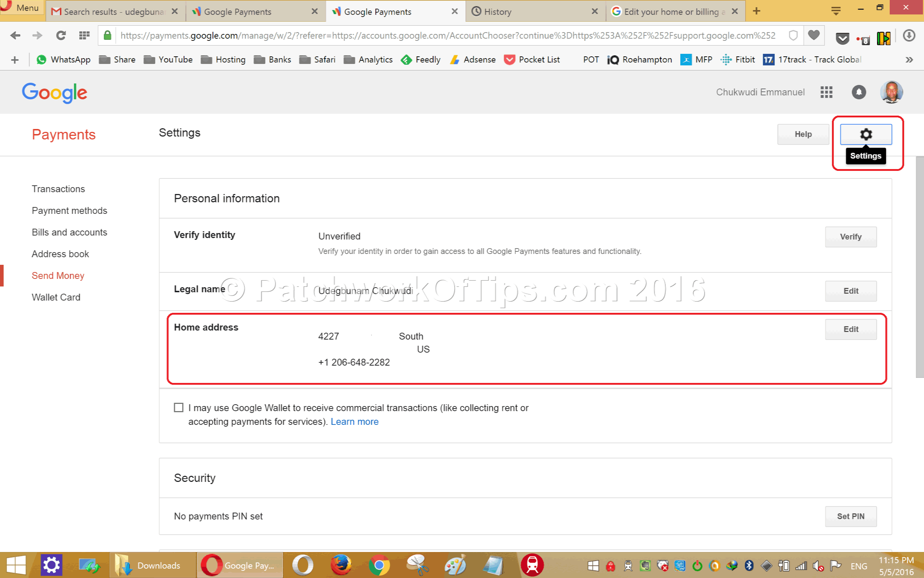Open Paint from the taskbar

pyautogui.click(x=455, y=565)
